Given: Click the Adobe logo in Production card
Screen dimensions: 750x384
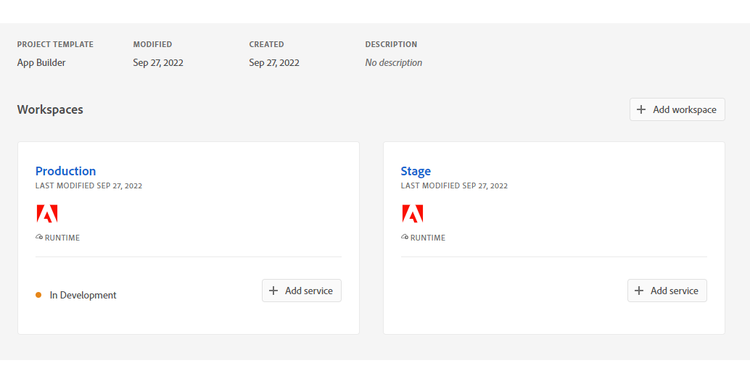Looking at the screenshot, I should click(x=47, y=214).
